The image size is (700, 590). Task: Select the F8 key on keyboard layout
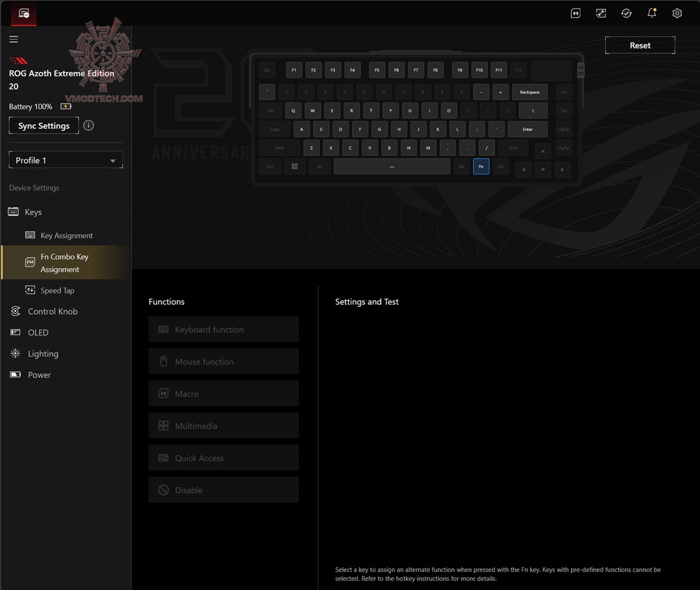point(436,70)
